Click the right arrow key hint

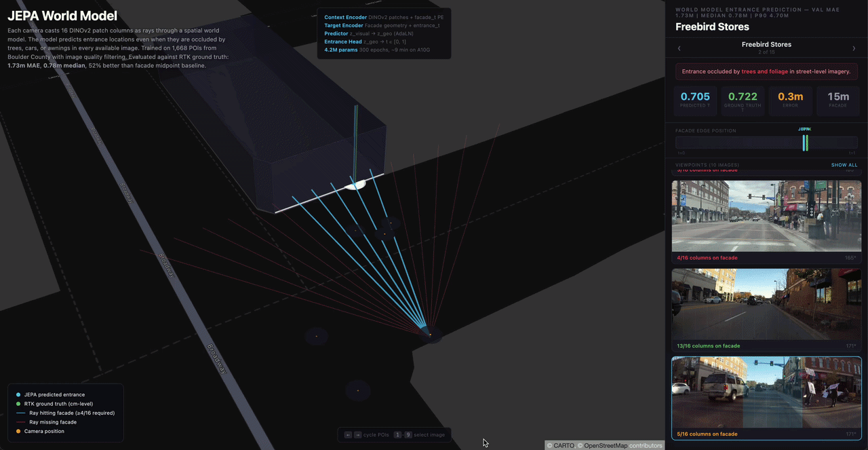(x=357, y=434)
